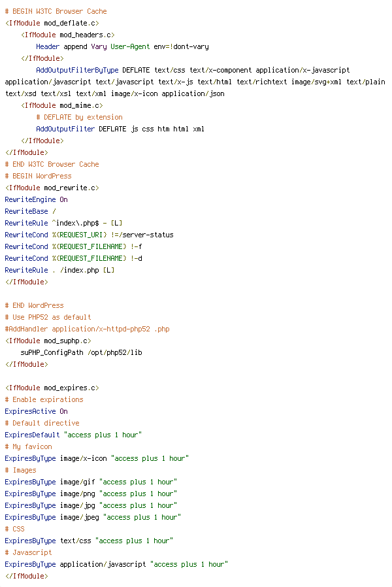Viewport: 392px width, 587px height.
Task: Click the '# Use PHP52 as default' comment
Action: coord(48,317)
